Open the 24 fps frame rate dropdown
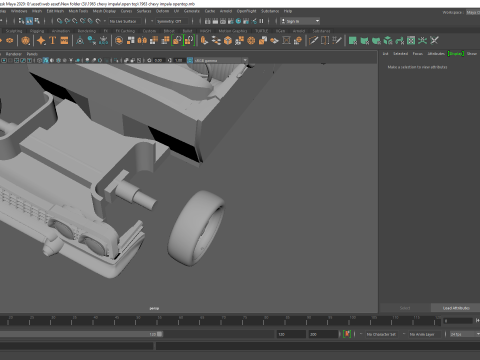Viewport: 480px width, 360px height. [465, 334]
